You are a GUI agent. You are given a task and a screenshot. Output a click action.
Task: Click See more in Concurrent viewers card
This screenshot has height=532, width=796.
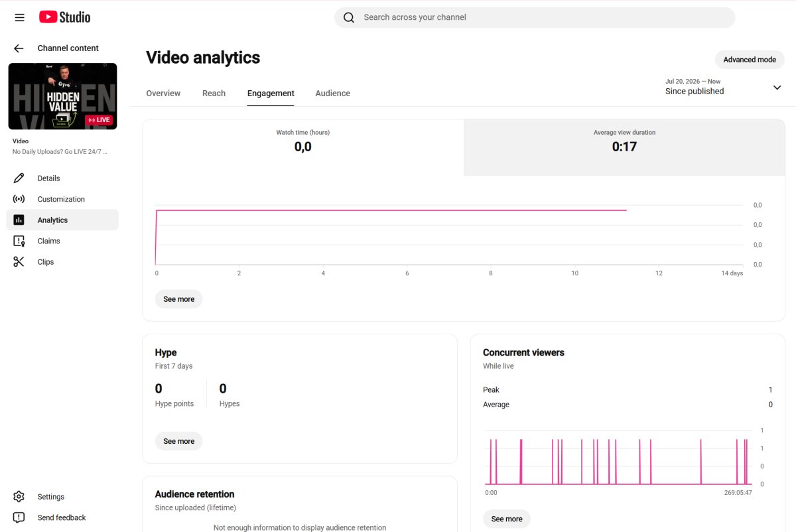coord(507,519)
